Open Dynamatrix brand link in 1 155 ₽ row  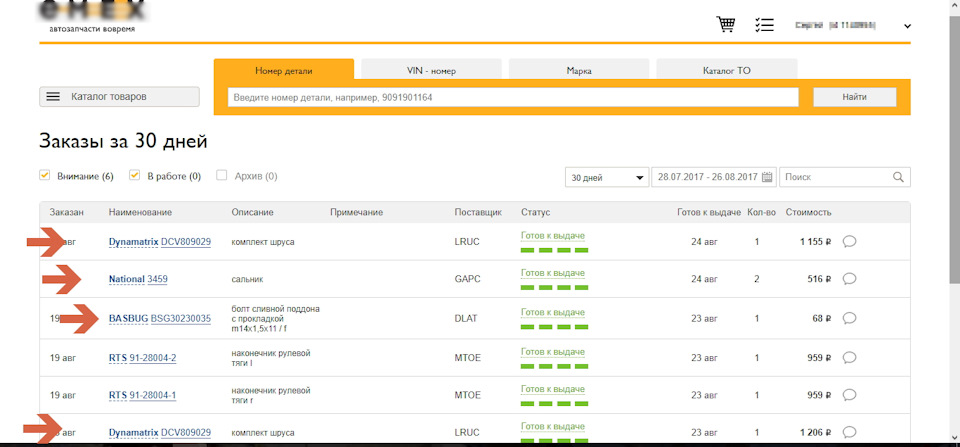[133, 242]
